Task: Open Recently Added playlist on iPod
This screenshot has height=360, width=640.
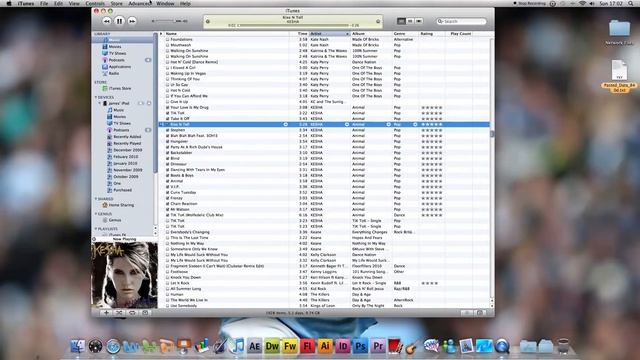Action: coord(127,137)
